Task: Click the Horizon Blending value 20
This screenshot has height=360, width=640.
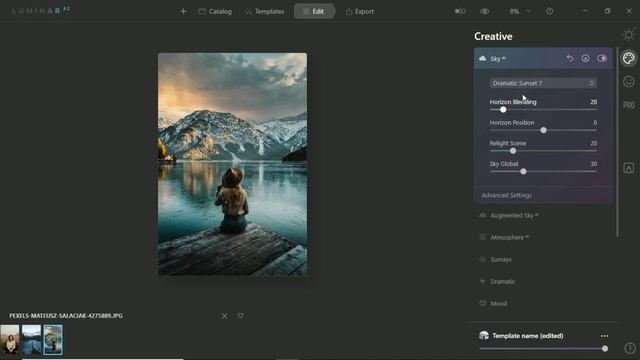Action: pos(593,102)
